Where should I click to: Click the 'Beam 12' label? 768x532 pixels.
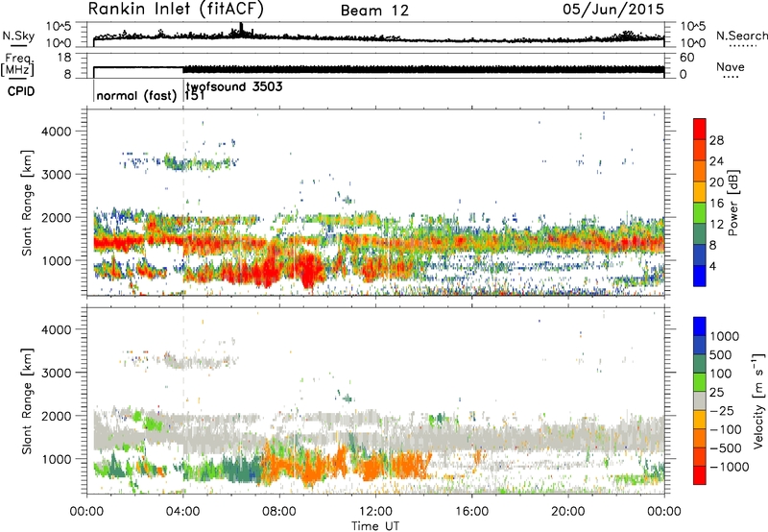374,11
